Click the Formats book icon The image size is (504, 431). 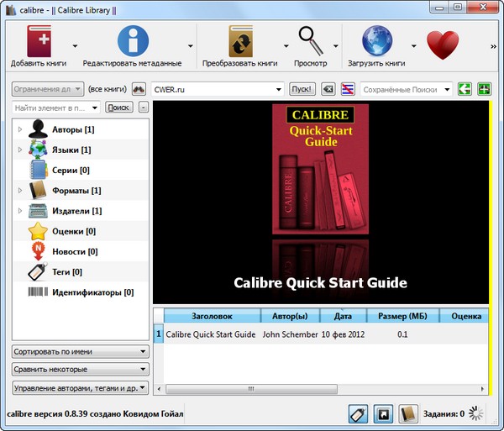[x=38, y=190]
